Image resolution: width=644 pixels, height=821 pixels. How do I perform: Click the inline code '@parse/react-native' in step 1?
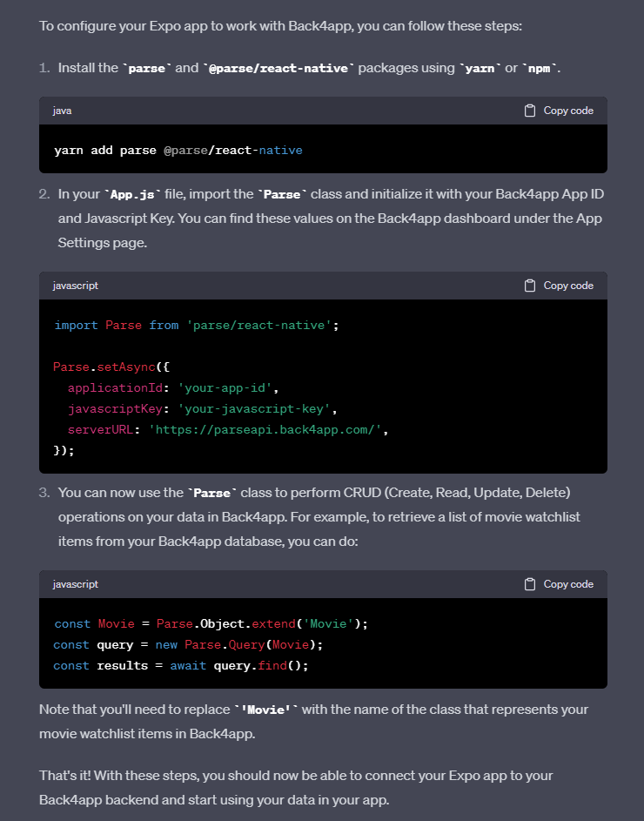point(278,68)
